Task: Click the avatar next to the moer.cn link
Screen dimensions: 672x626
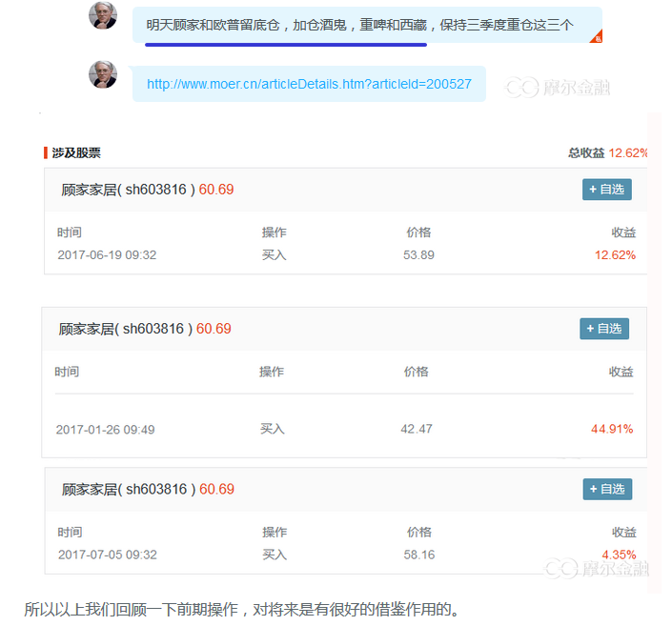Action: click(x=103, y=74)
